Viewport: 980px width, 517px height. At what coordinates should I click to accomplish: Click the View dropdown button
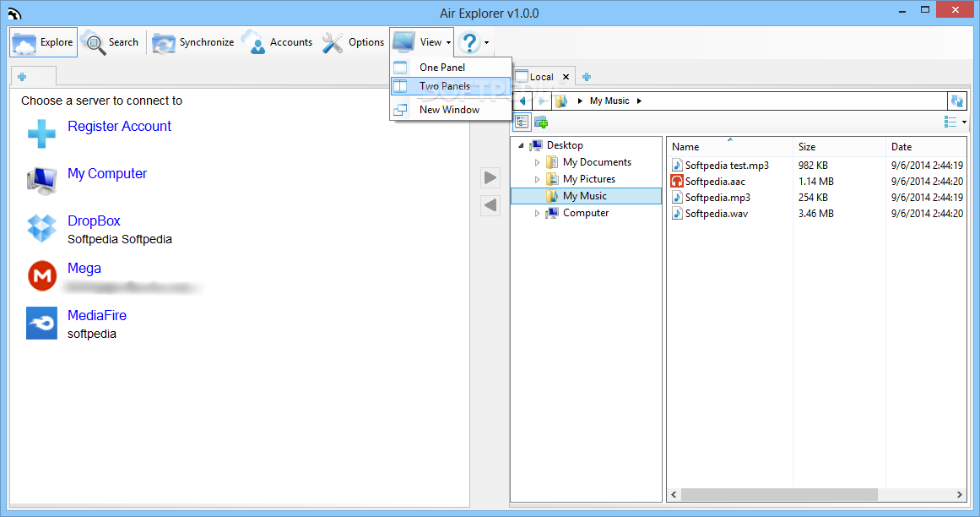point(422,42)
